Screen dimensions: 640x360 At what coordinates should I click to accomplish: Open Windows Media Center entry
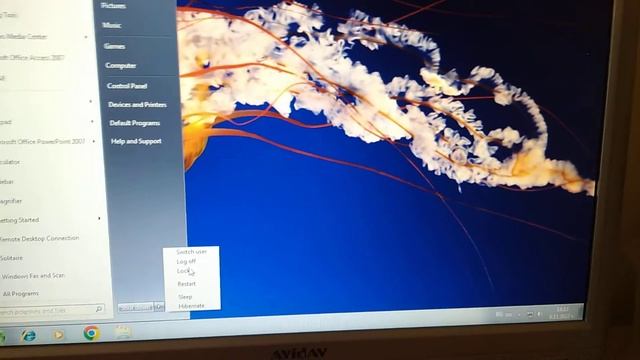click(x=23, y=36)
